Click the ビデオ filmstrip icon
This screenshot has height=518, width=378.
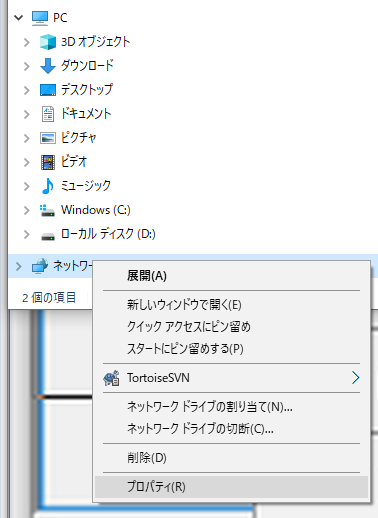click(x=48, y=162)
